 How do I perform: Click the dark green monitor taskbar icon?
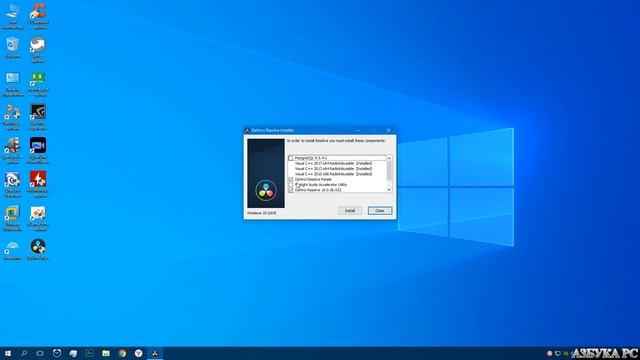(x=89, y=353)
